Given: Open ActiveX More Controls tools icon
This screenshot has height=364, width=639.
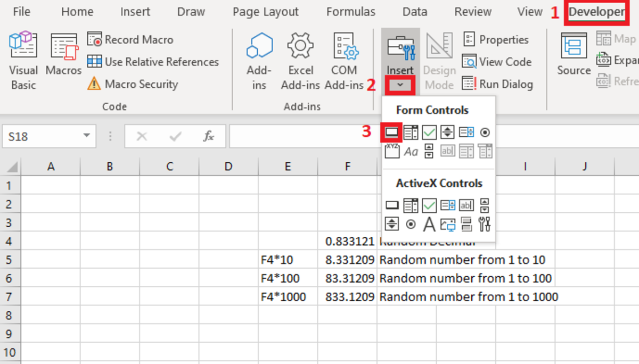Looking at the screenshot, I should (484, 224).
